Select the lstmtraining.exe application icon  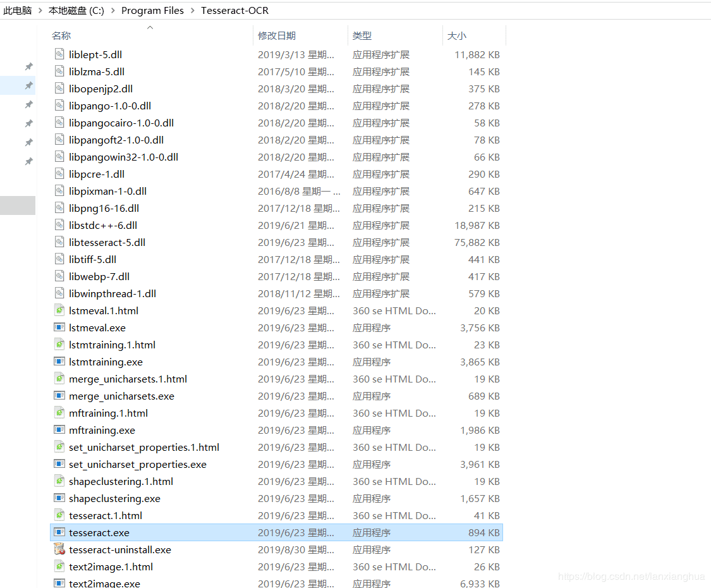point(59,362)
